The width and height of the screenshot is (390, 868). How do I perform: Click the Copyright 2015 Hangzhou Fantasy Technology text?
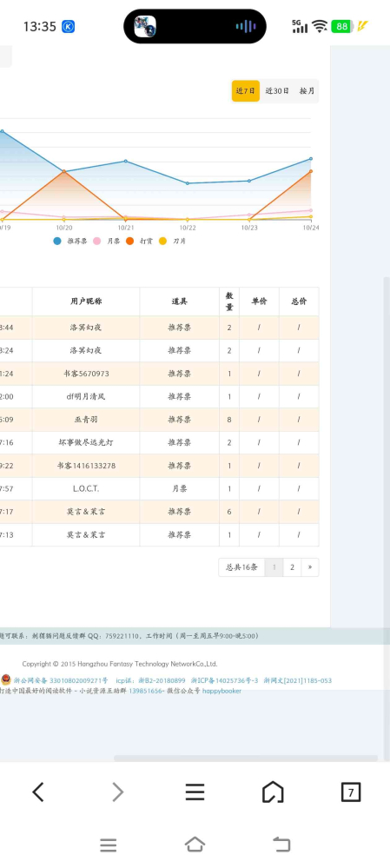point(120,664)
